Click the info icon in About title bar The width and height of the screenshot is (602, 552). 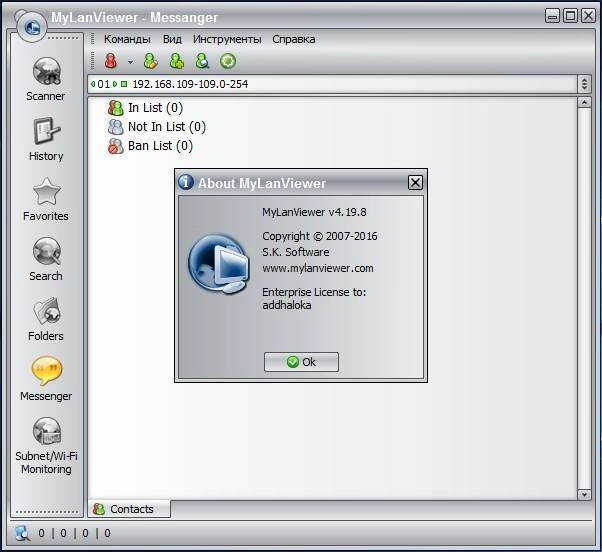click(x=186, y=182)
